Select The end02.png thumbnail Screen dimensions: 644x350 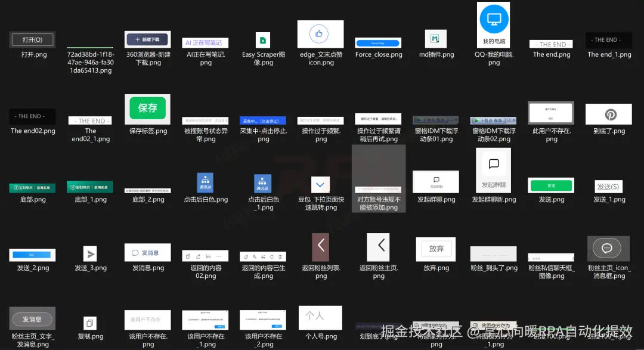32,116
